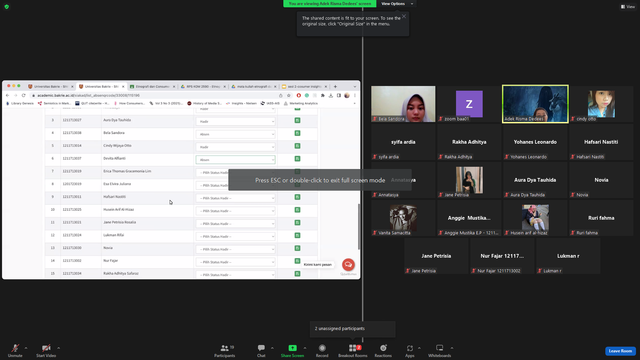Open status dropdown for Novia

point(236,249)
